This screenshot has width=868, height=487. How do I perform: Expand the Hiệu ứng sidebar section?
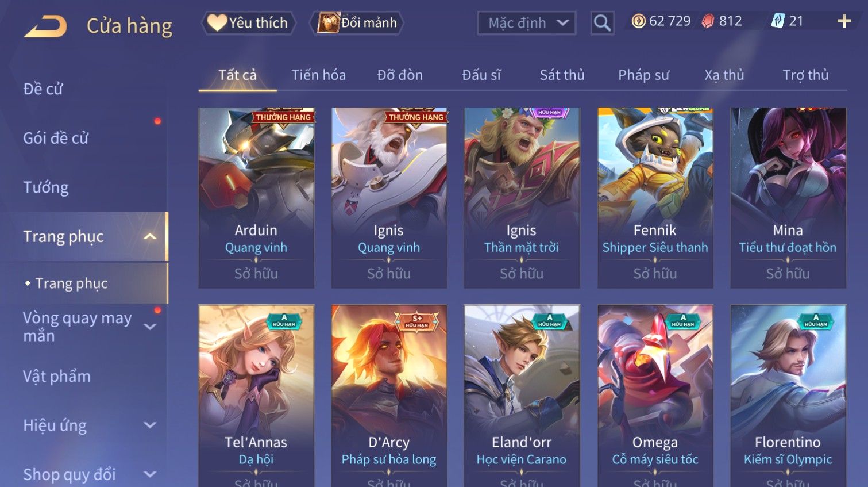[150, 425]
